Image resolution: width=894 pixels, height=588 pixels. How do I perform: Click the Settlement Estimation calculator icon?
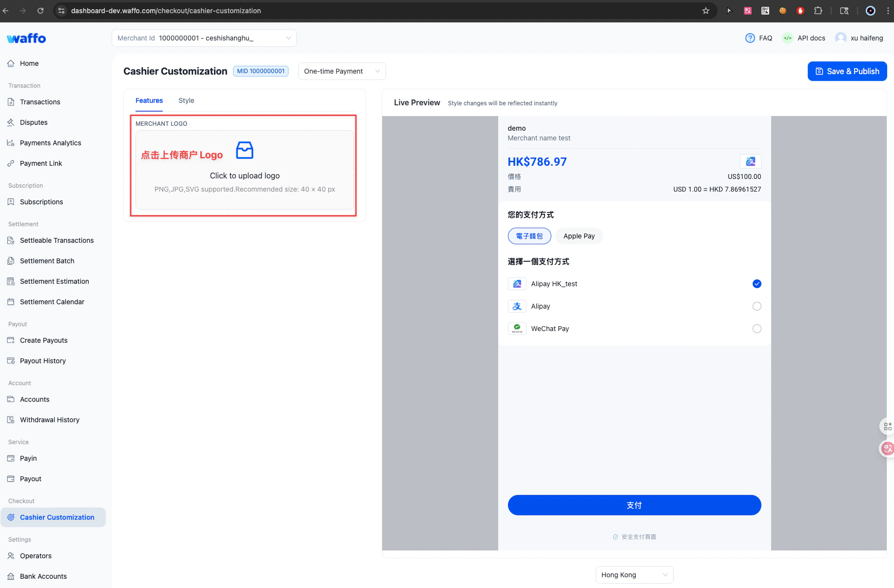coord(11,281)
